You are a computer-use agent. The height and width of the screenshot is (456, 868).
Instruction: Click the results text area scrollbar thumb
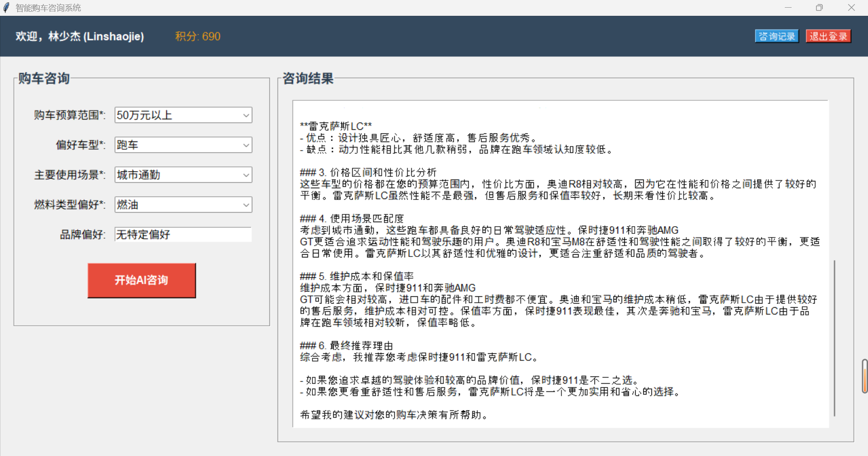[834, 338]
